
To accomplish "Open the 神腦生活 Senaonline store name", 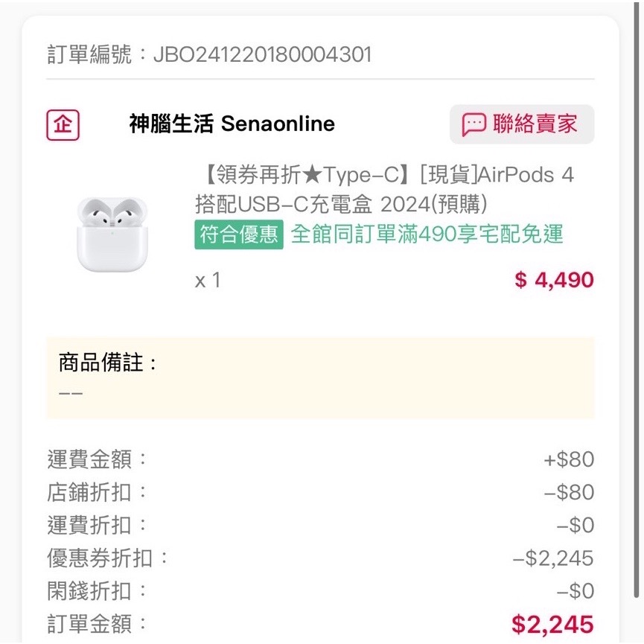I will [x=232, y=124].
